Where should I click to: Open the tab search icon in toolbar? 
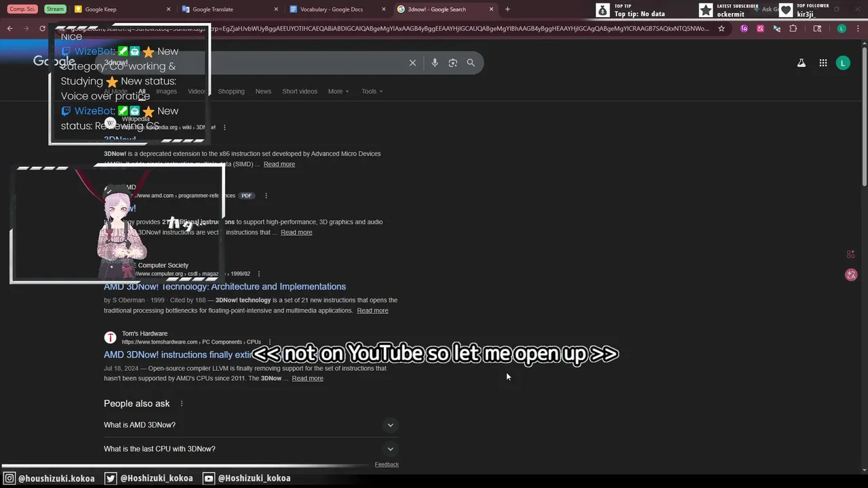[817, 28]
